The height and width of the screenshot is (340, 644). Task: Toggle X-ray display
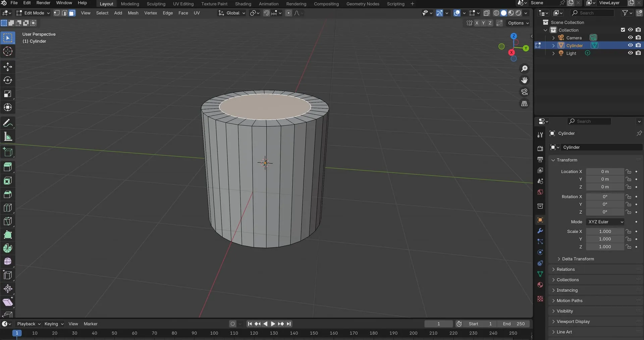(x=486, y=13)
